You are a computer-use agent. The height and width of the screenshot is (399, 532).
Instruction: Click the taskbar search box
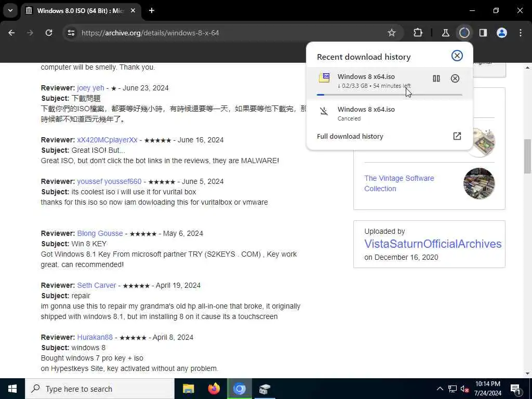click(x=100, y=389)
